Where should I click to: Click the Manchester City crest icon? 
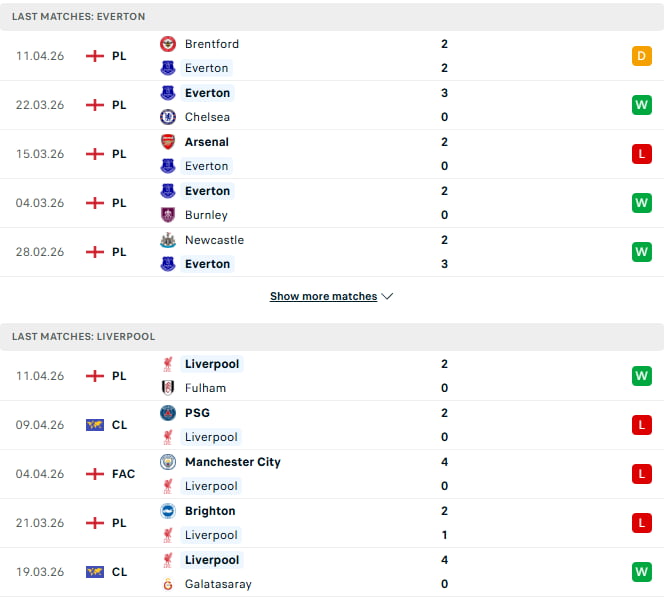click(168, 462)
